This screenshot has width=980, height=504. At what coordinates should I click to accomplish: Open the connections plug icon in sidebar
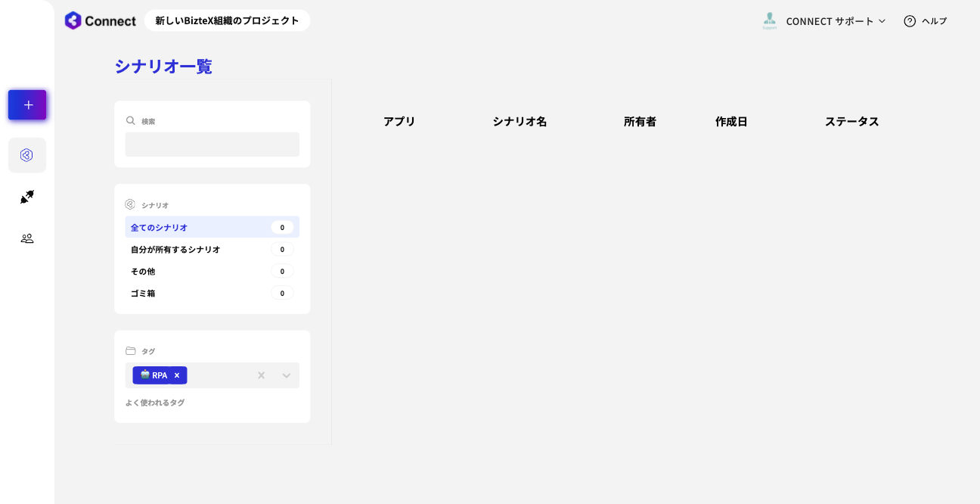(27, 197)
